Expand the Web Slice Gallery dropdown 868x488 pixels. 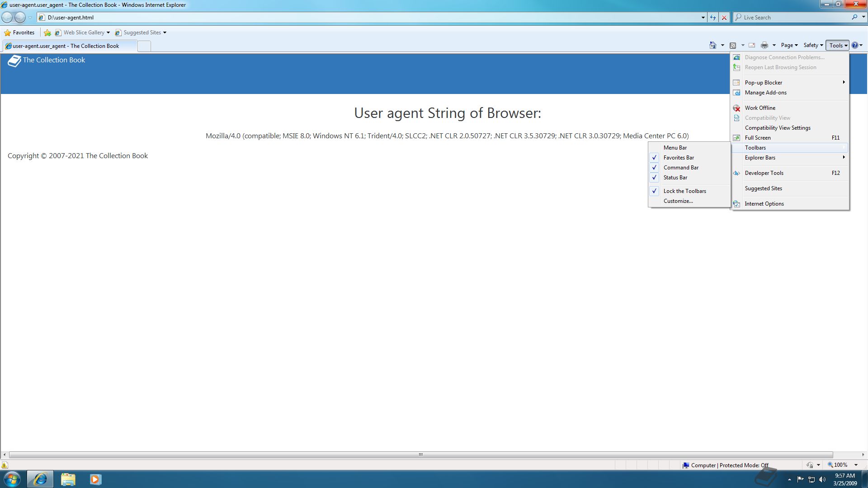tap(108, 33)
